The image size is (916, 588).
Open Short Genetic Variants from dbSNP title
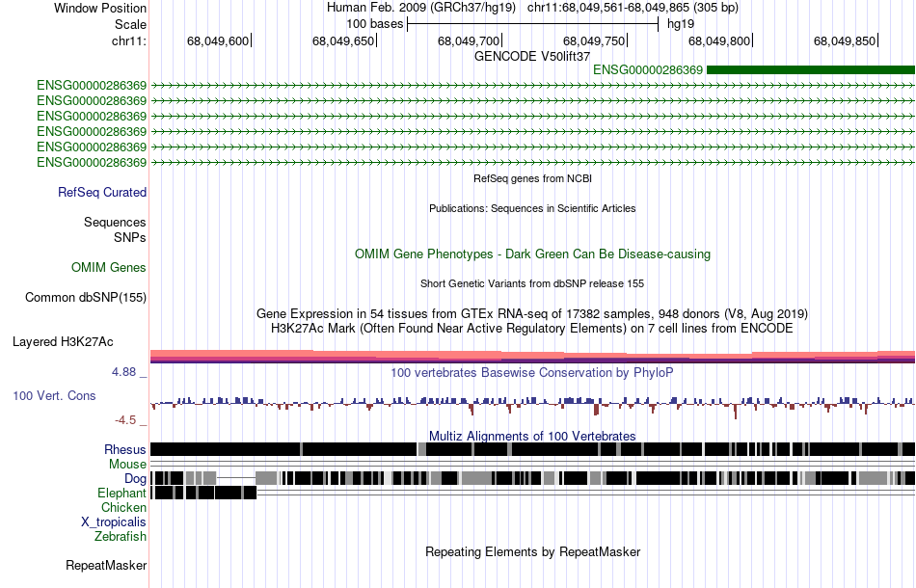point(532,283)
